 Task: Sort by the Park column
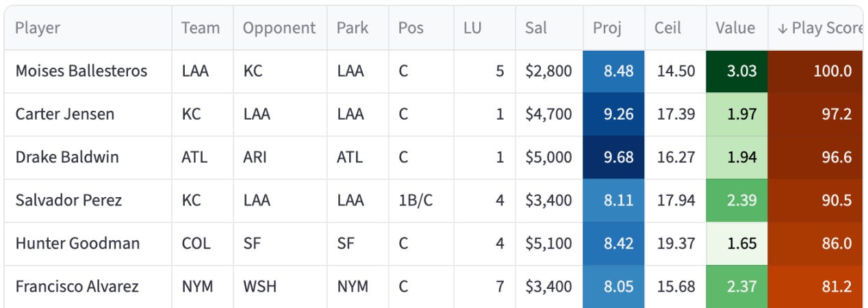[x=352, y=28]
